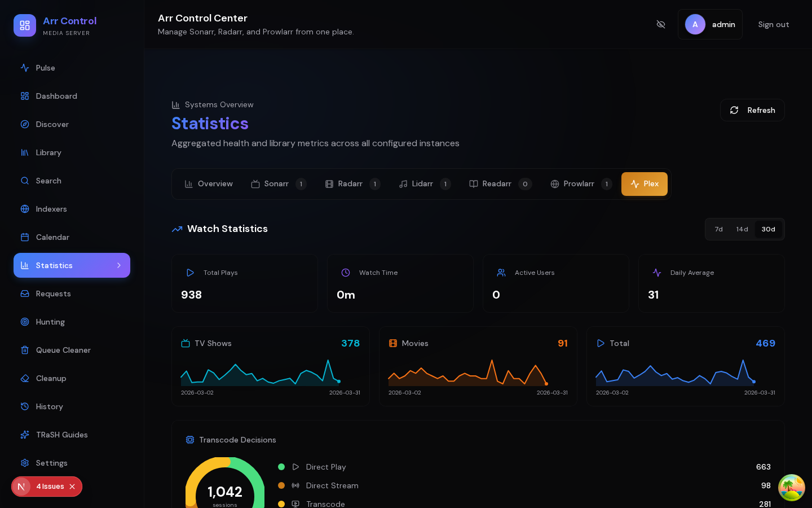
Task: Click the Dashboard grid icon
Action: point(25,96)
